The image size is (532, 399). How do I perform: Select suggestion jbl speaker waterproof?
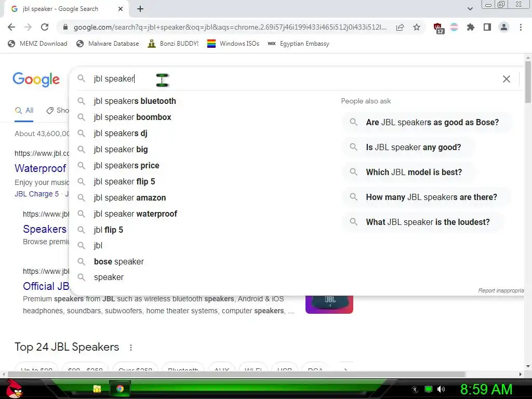tap(136, 214)
